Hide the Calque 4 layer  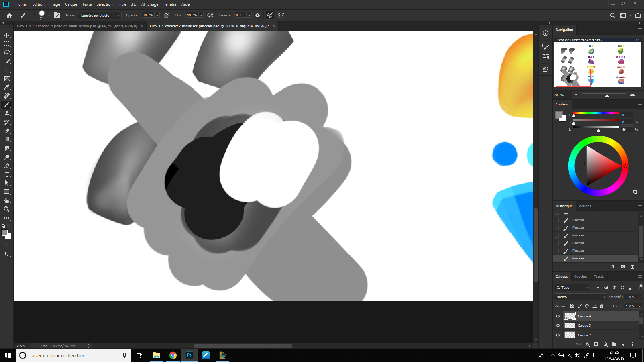click(x=558, y=316)
